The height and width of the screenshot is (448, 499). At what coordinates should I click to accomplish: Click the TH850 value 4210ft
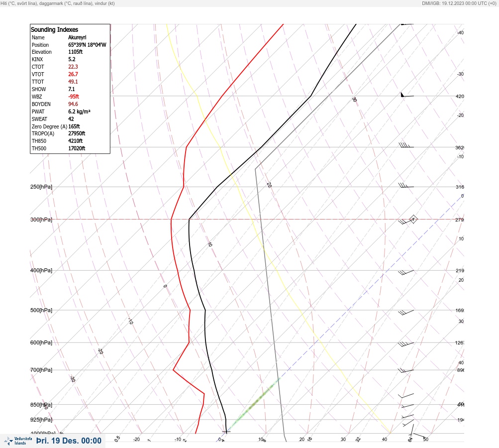76,141
